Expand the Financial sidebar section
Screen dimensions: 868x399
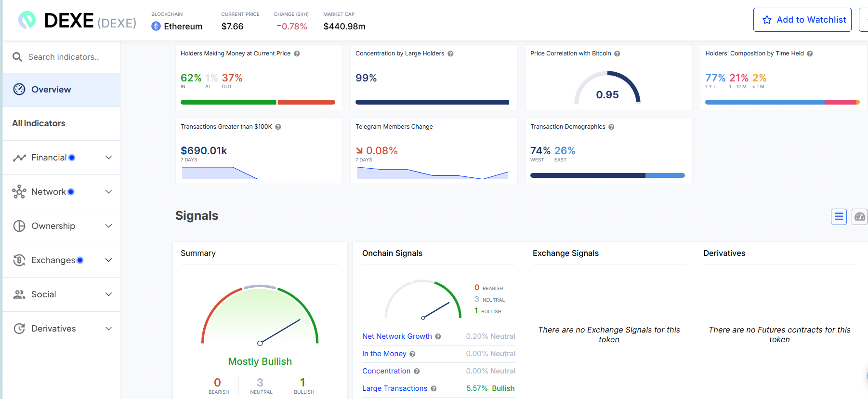click(x=62, y=158)
